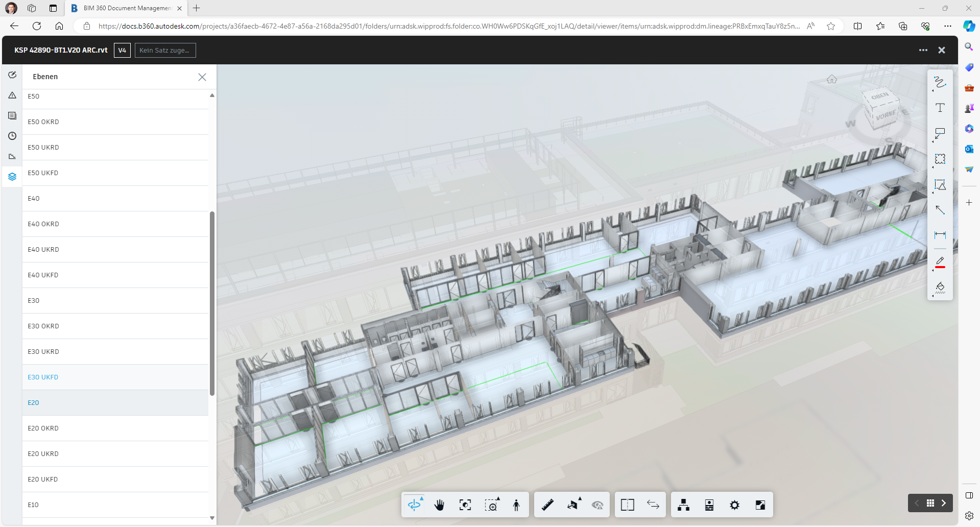
Task: Open the Model Browser
Action: [x=683, y=505]
